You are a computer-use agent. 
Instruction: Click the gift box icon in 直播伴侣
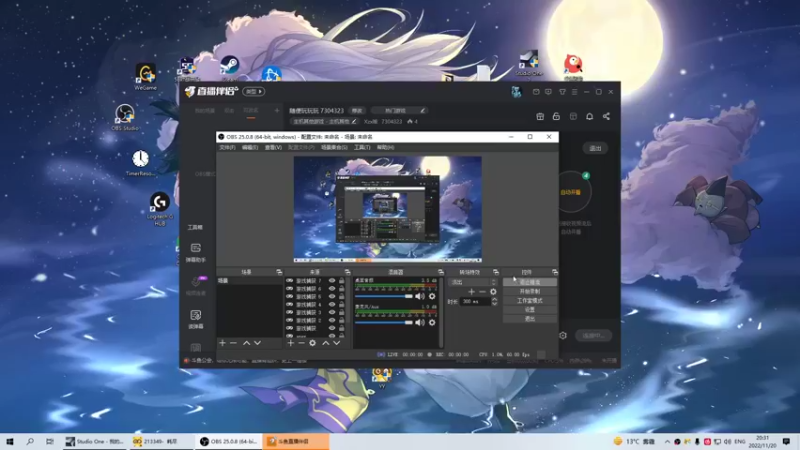540,116
